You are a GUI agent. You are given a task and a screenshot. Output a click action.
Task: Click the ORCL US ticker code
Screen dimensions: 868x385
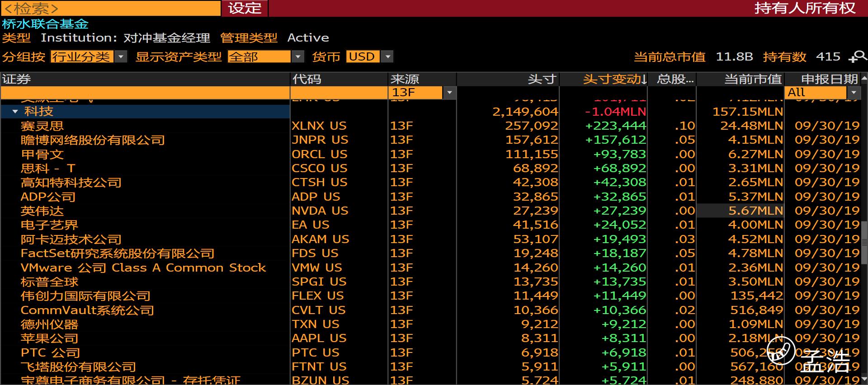320,154
